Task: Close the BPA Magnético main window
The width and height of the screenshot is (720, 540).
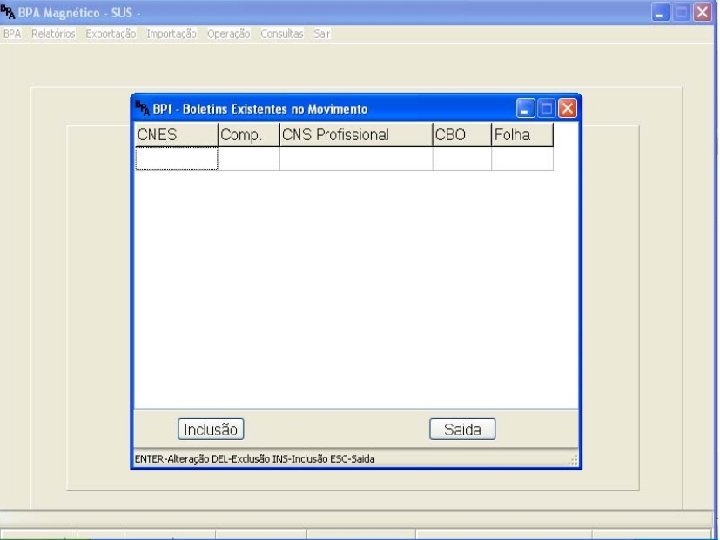Action: point(703,12)
